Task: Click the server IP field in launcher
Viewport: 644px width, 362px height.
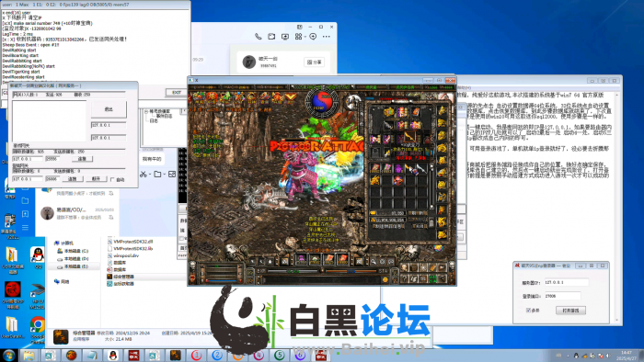Action: (566, 282)
